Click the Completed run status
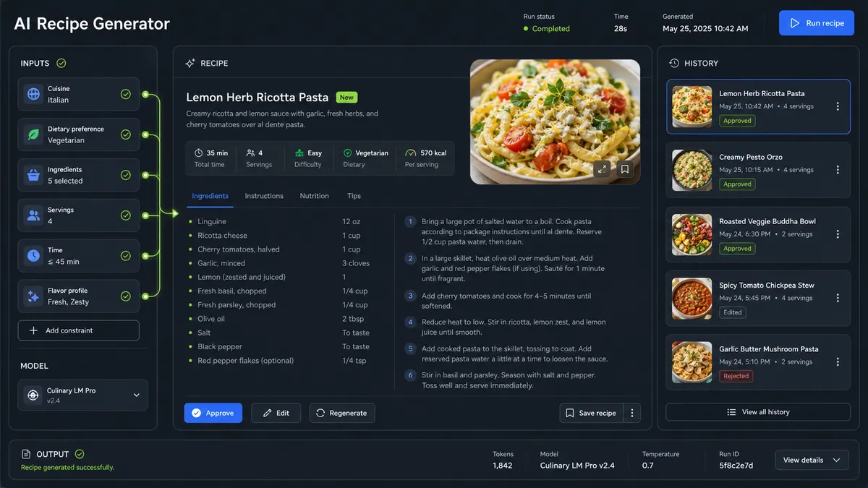 [546, 29]
